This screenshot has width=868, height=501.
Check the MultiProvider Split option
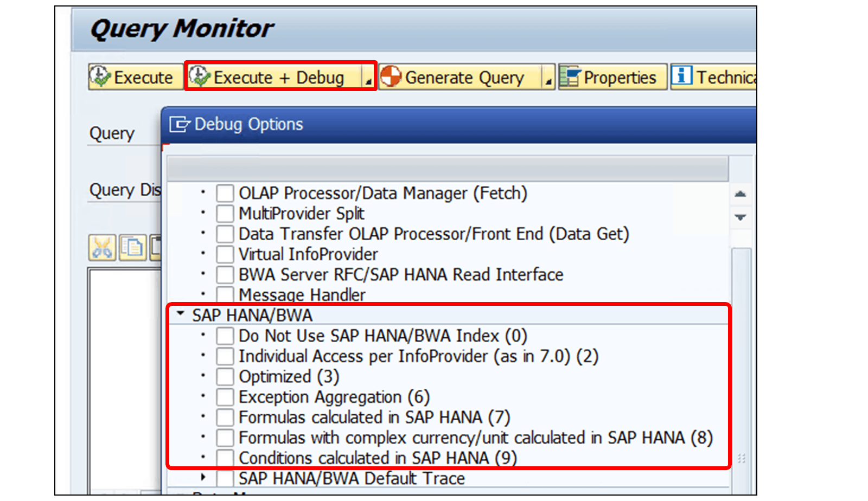click(225, 214)
